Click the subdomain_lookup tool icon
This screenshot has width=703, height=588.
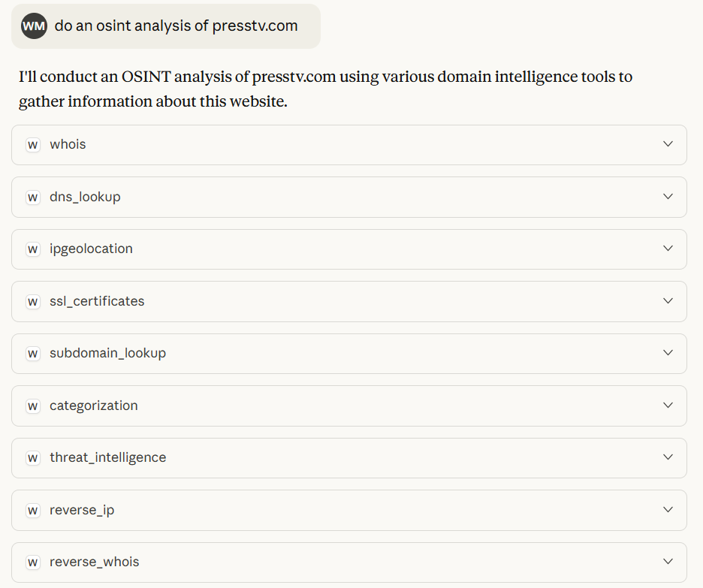tap(33, 353)
